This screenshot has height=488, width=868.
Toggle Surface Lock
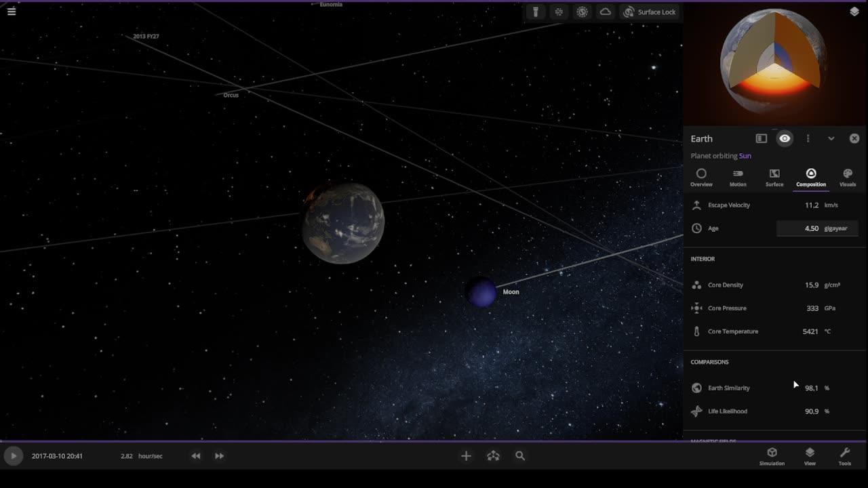click(x=650, y=12)
